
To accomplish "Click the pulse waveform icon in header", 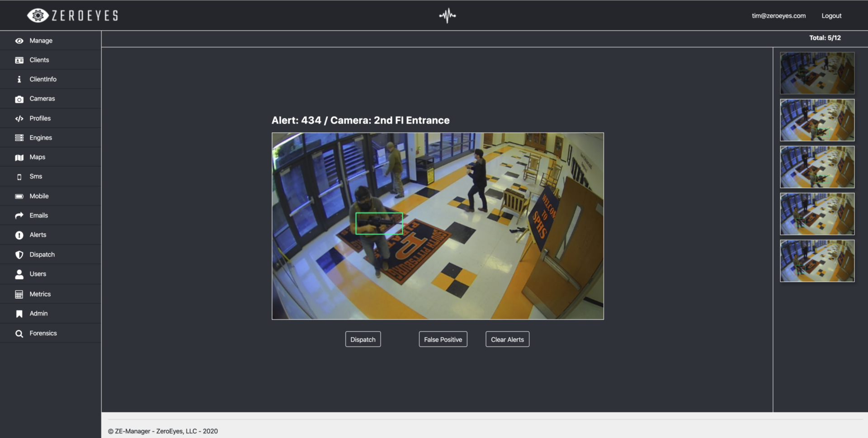I will click(x=448, y=15).
